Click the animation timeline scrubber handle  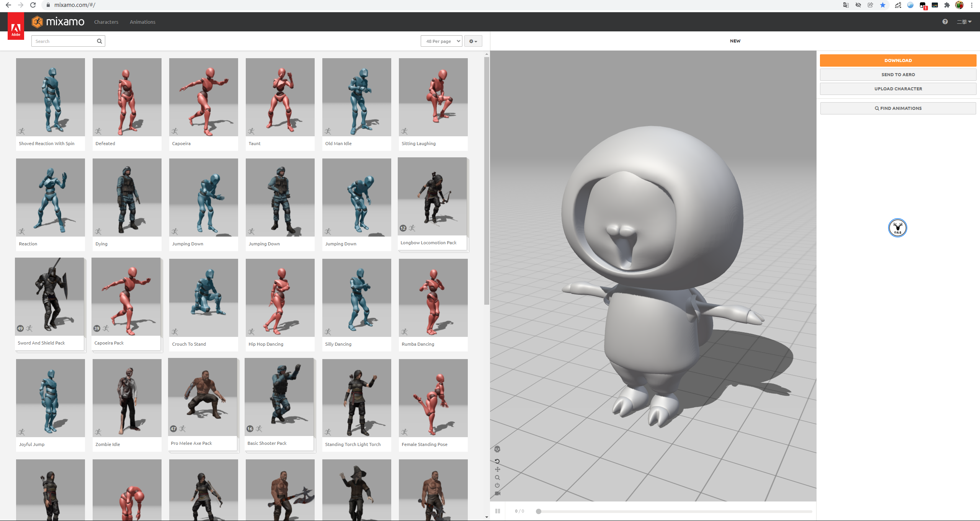539,511
